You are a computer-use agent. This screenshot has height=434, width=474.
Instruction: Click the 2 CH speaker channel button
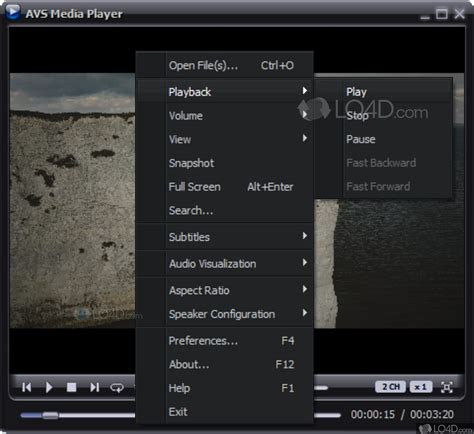390,387
